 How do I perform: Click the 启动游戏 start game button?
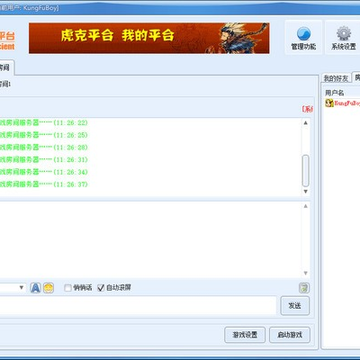coord(290,335)
